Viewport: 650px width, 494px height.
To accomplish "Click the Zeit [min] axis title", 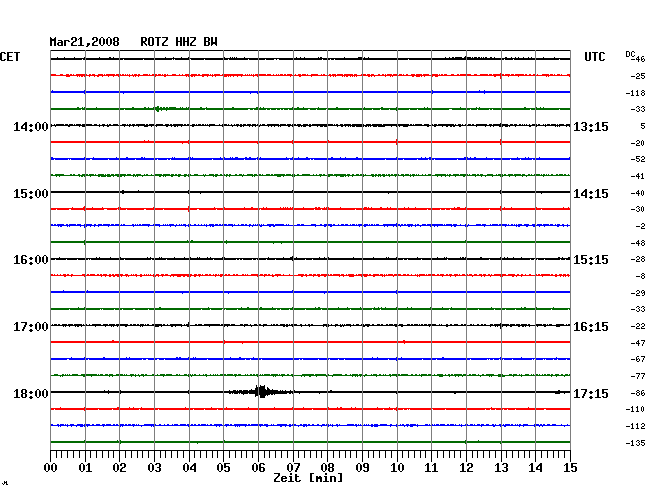I will pos(308,478).
